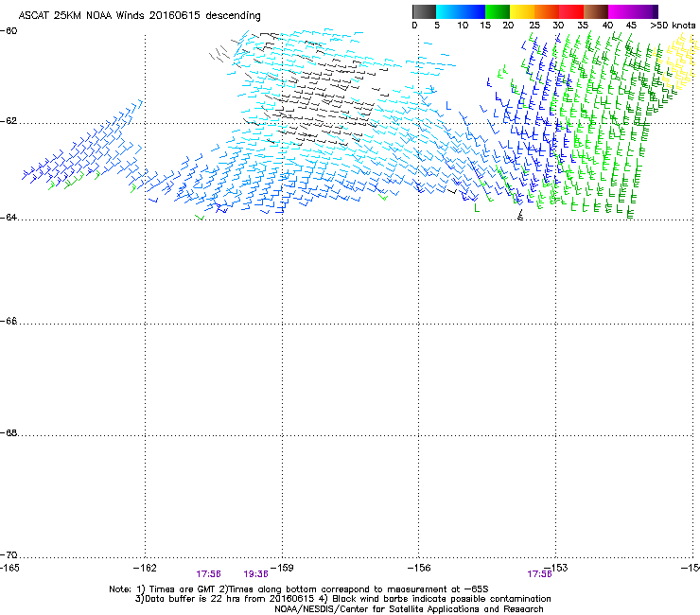Click the latitude label '-64'
Viewport: 700px width, 615px height.
coord(9,218)
